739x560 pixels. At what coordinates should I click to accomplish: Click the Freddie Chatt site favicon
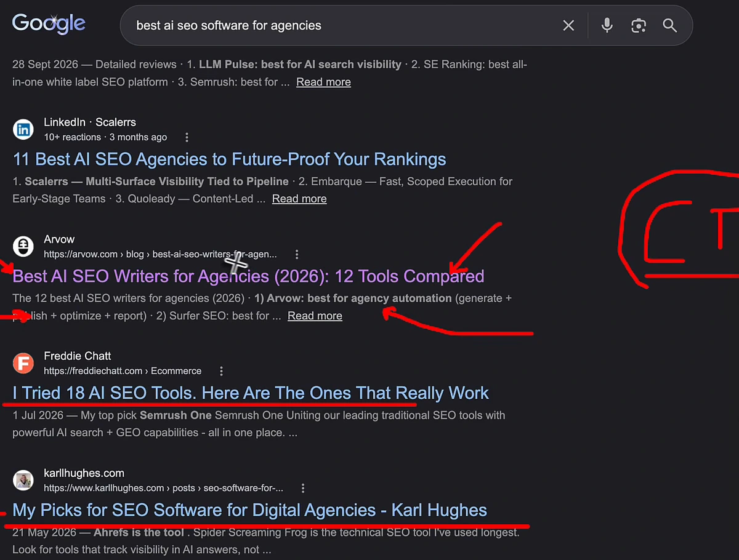(x=23, y=363)
